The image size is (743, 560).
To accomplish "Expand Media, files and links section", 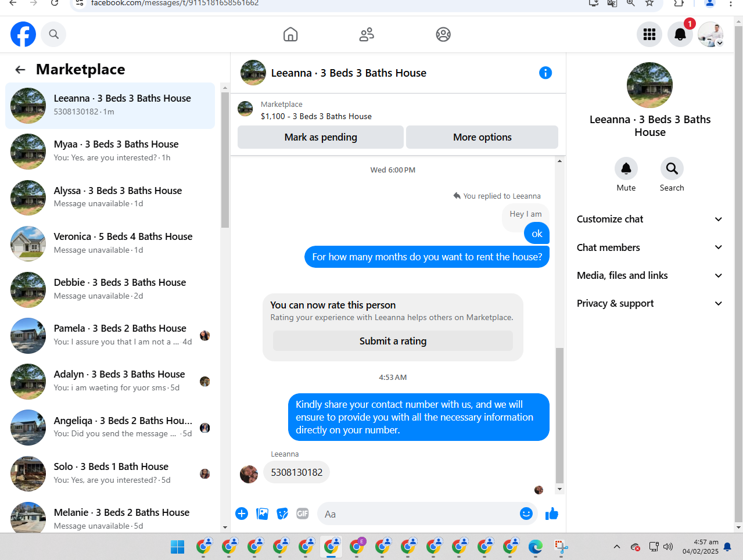I will pyautogui.click(x=649, y=275).
